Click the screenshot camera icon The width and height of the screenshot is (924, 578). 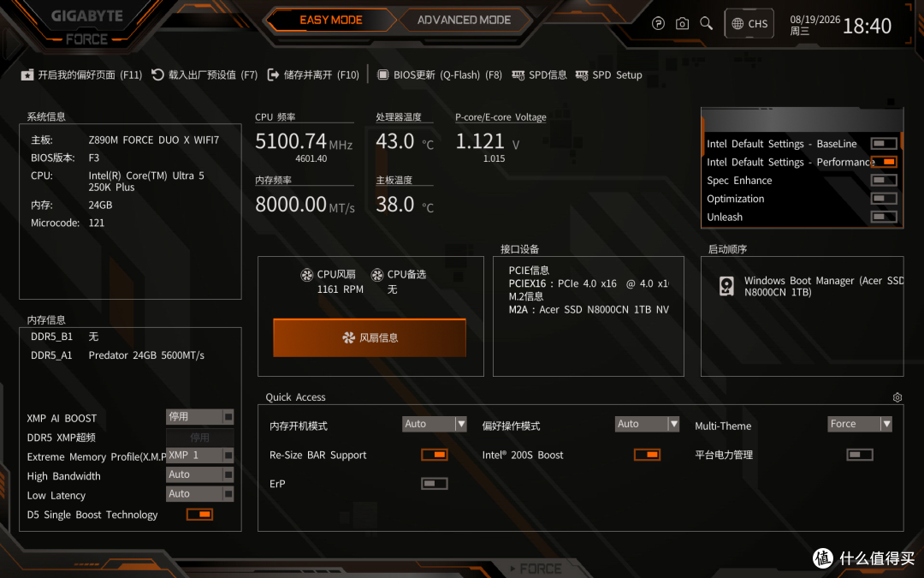(682, 24)
